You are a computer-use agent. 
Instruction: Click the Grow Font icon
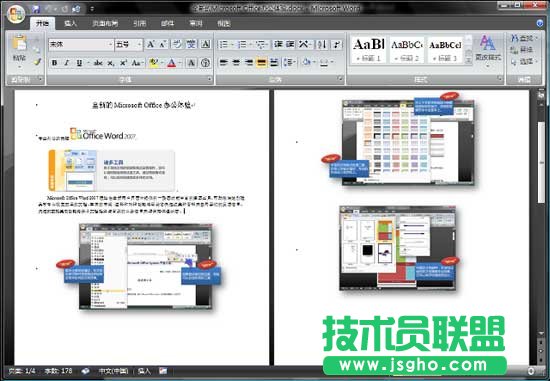click(150, 45)
